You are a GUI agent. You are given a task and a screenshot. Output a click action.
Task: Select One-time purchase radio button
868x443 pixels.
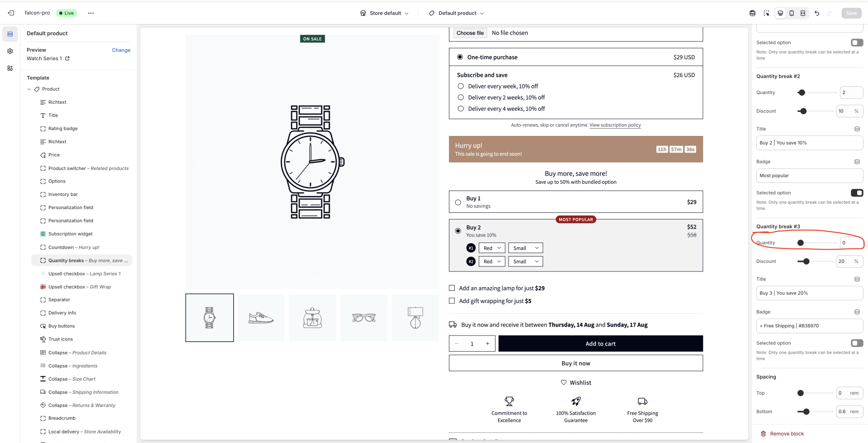[460, 57]
